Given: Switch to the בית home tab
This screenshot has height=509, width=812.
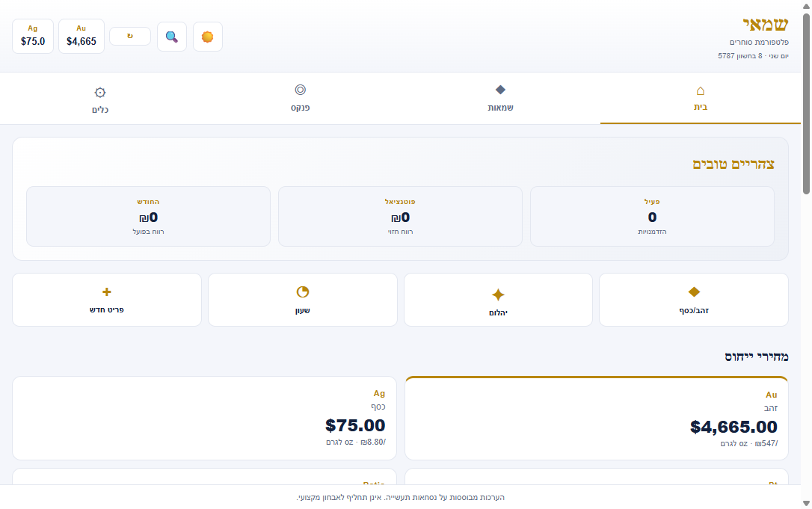Looking at the screenshot, I should pyautogui.click(x=700, y=99).
